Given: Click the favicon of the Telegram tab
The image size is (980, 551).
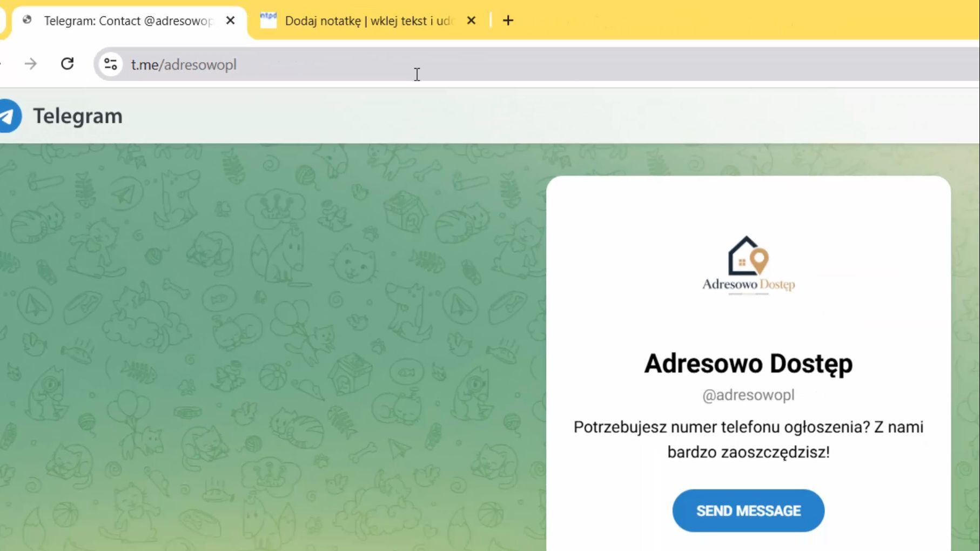Looking at the screenshot, I should click(x=27, y=21).
